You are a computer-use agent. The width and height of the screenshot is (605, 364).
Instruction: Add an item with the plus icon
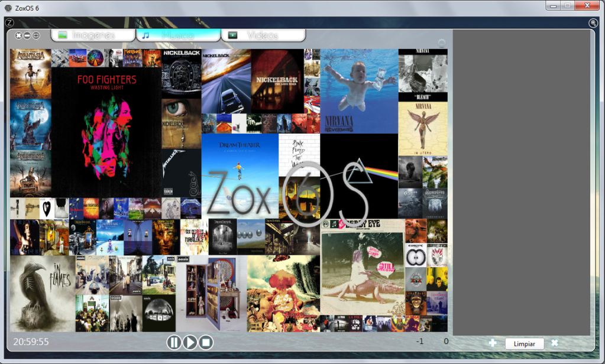click(x=493, y=343)
